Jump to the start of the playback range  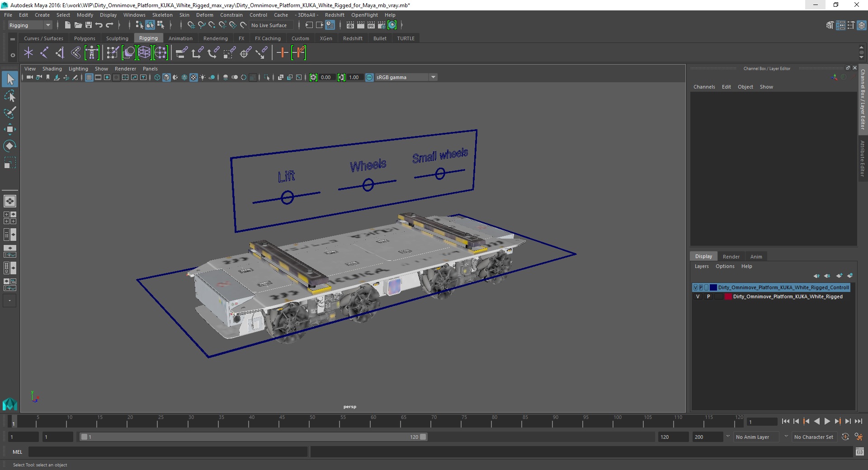785,421
